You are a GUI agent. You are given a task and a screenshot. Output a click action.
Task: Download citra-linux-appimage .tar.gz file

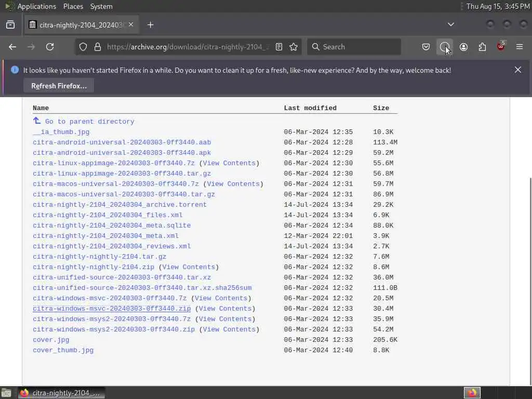coord(122,174)
